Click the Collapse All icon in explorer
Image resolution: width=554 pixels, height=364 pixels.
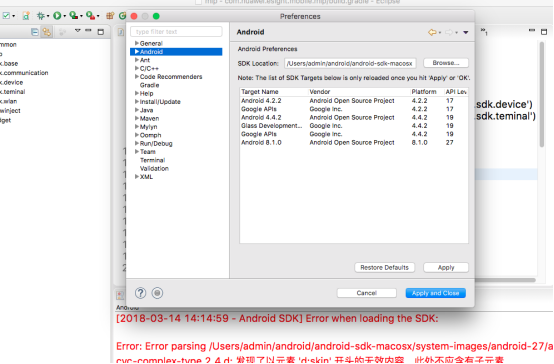(x=35, y=32)
